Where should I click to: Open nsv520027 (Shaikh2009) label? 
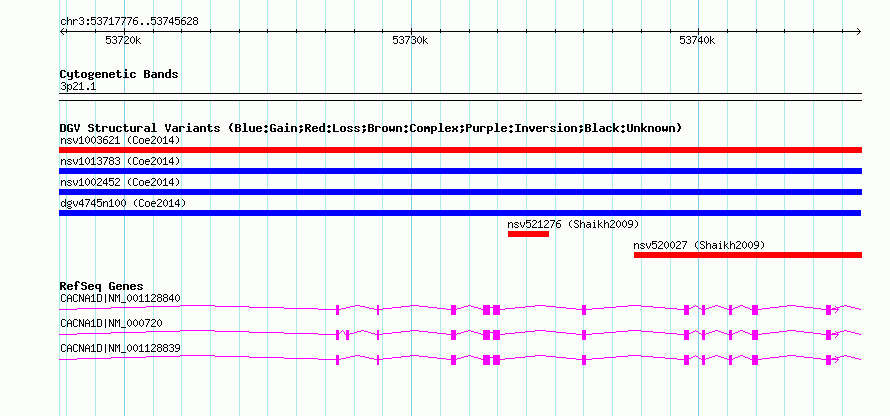click(699, 245)
